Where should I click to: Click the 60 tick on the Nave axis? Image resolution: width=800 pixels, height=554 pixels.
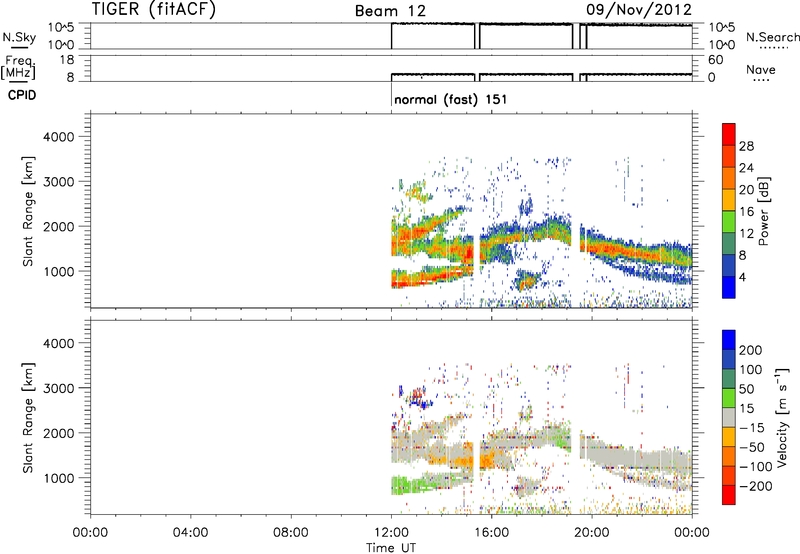coord(715,60)
